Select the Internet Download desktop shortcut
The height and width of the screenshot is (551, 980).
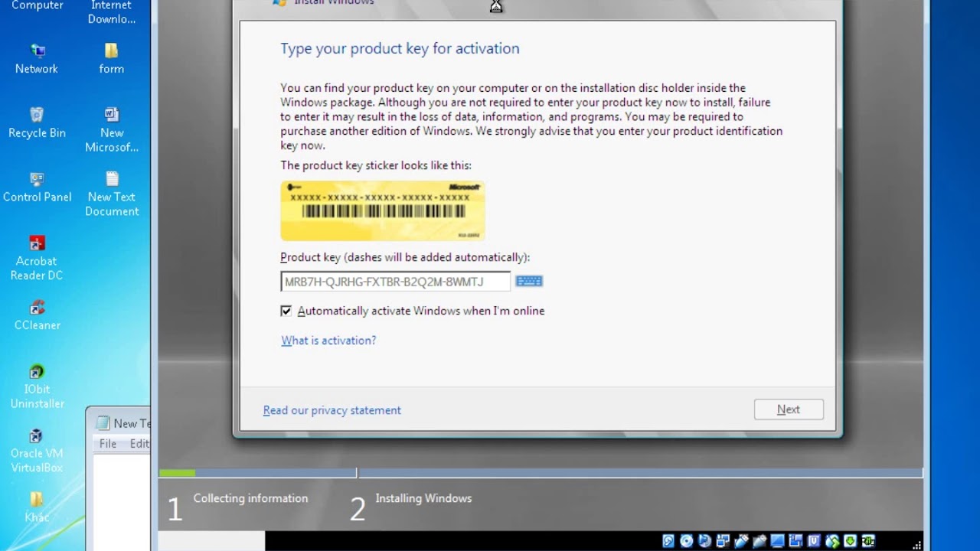(x=112, y=12)
